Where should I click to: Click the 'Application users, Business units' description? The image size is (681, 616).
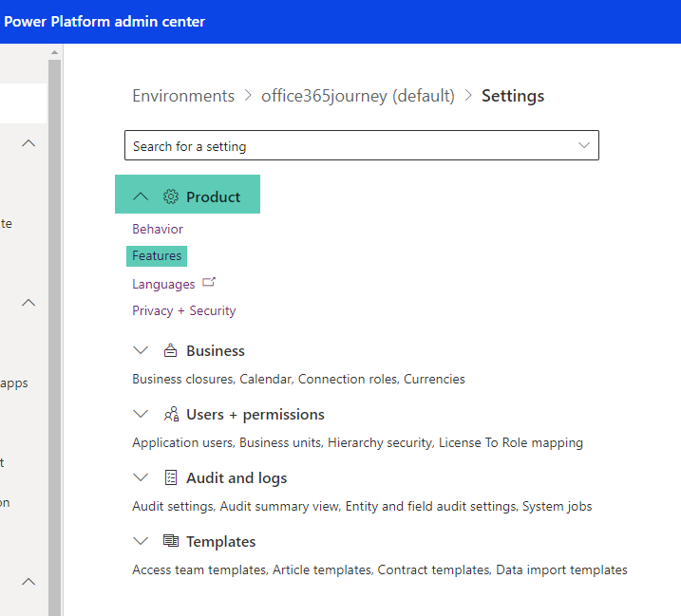pyautogui.click(x=357, y=443)
